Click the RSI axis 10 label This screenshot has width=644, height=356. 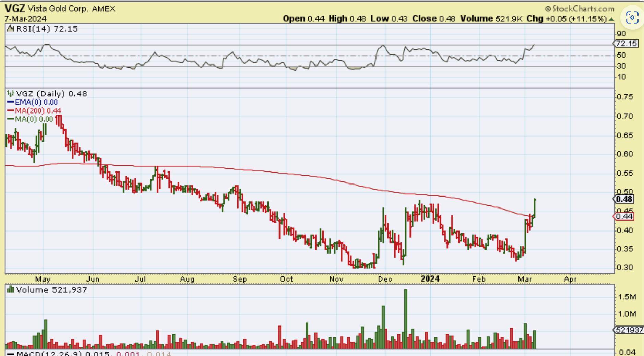click(621, 77)
